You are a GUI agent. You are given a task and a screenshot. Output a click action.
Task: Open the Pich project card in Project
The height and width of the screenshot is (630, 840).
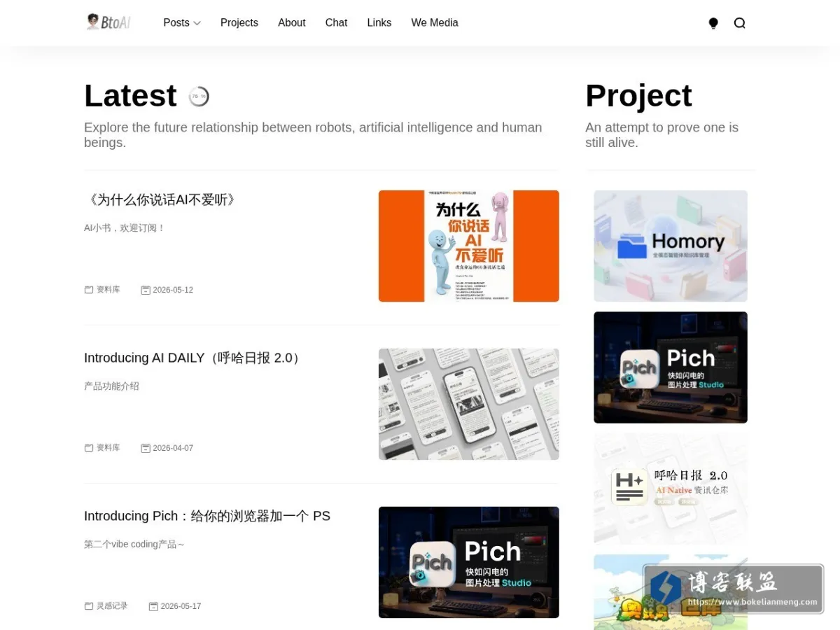click(671, 367)
